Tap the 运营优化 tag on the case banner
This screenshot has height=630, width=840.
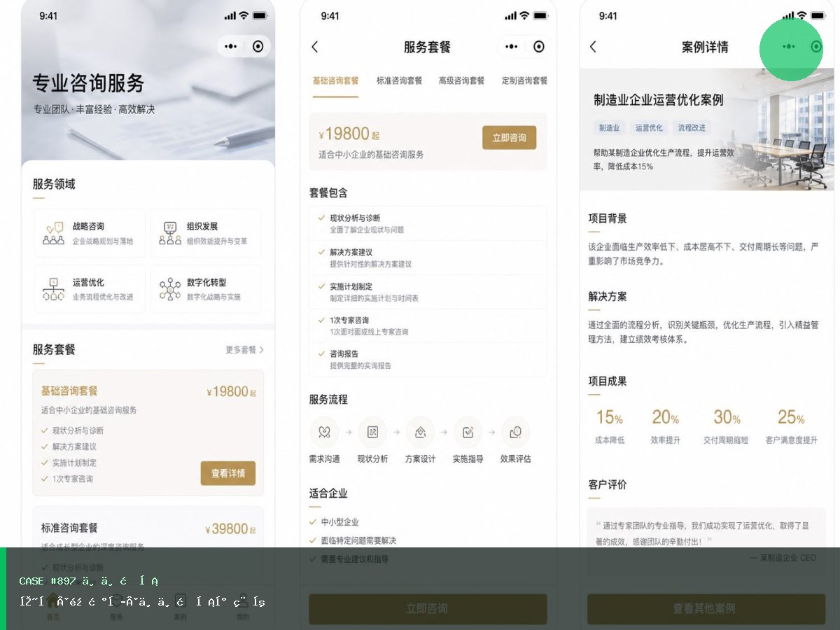[x=649, y=128]
